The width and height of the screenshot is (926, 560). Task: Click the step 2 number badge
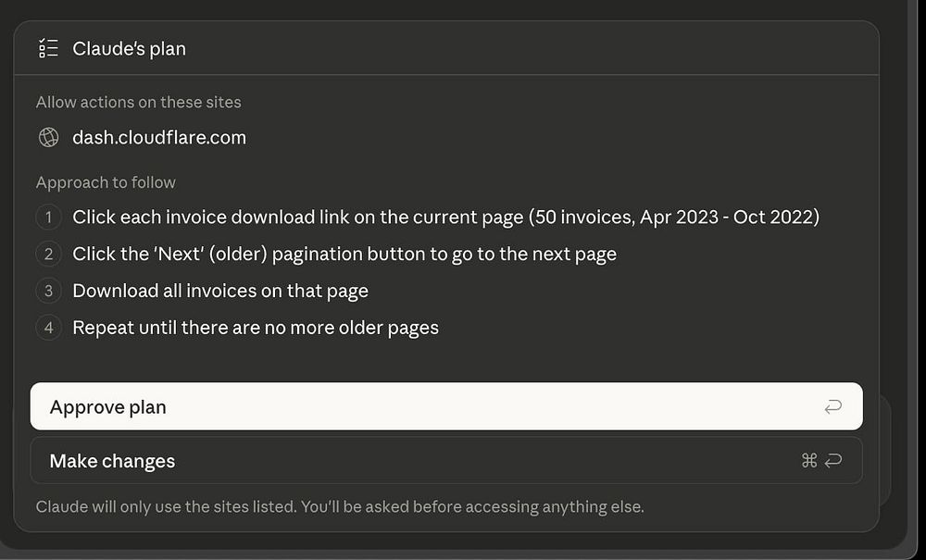tap(48, 254)
